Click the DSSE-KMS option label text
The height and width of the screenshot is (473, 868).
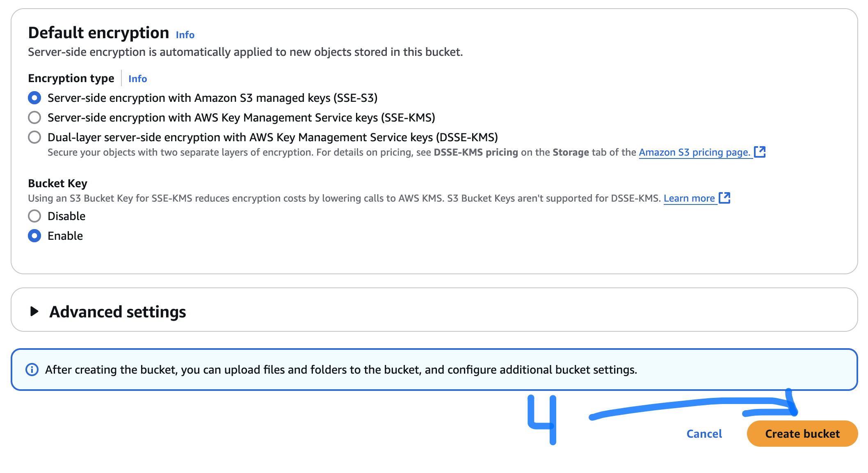click(272, 137)
